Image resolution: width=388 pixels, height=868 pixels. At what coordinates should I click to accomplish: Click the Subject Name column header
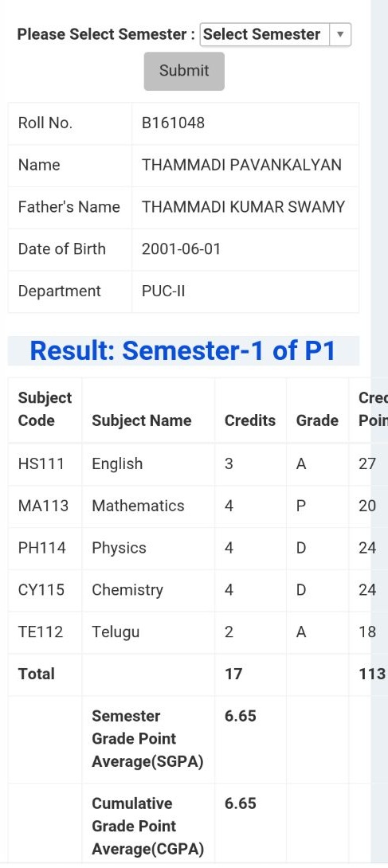(142, 420)
